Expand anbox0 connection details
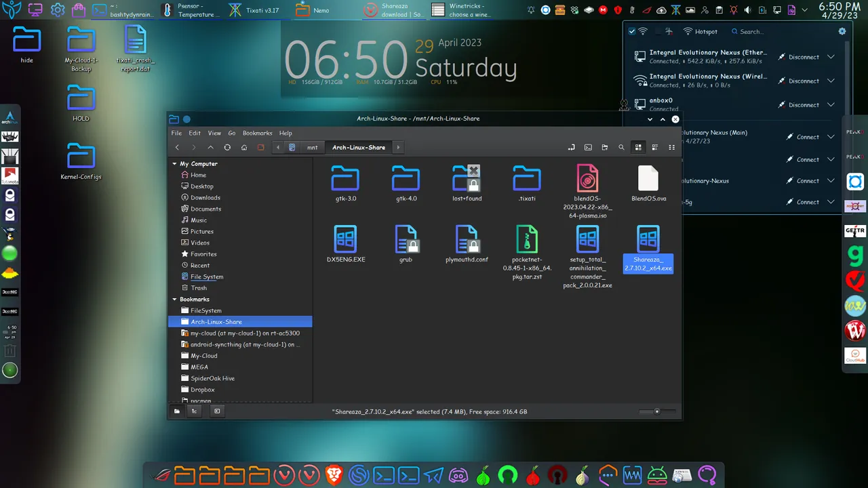 click(831, 104)
